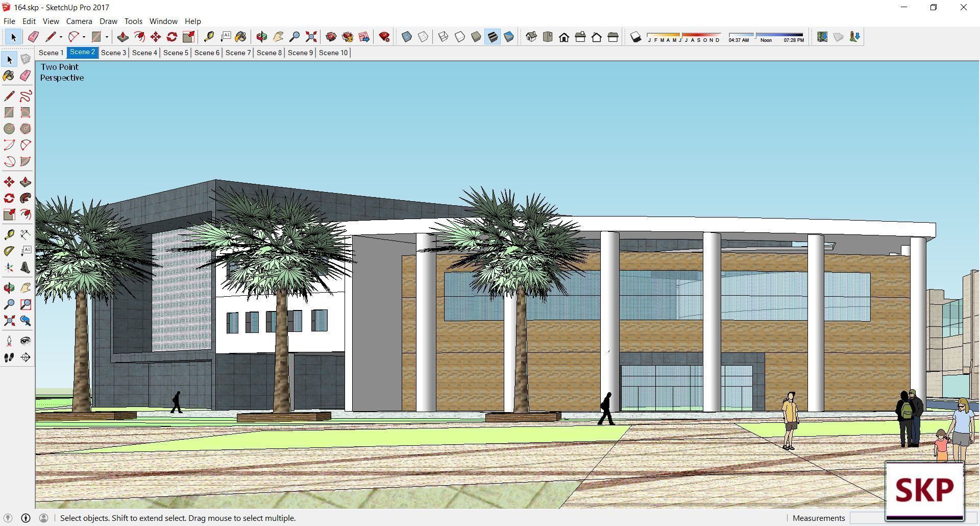
Task: Select the Look Around eye tool
Action: pyautogui.click(x=26, y=341)
